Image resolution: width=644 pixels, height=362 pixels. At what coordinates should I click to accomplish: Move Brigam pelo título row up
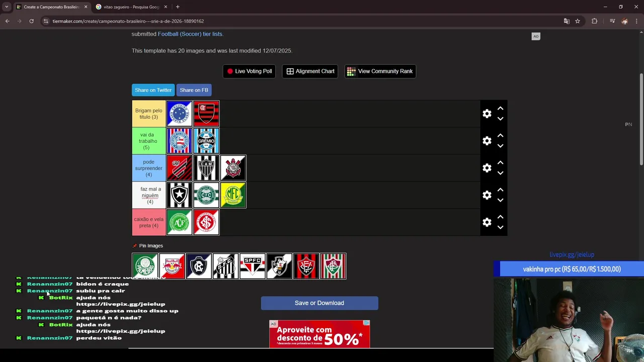[500, 108]
